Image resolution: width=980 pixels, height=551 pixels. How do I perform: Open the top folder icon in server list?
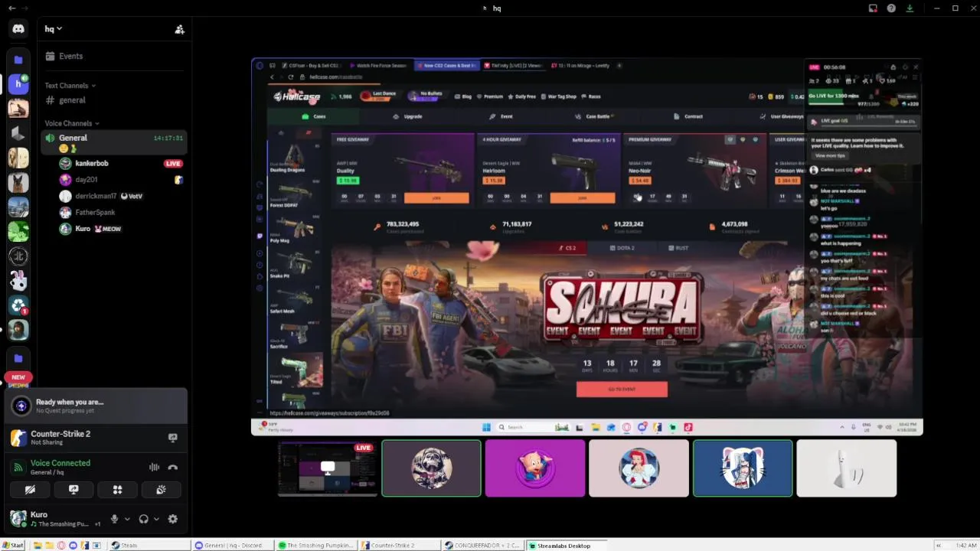point(18,59)
